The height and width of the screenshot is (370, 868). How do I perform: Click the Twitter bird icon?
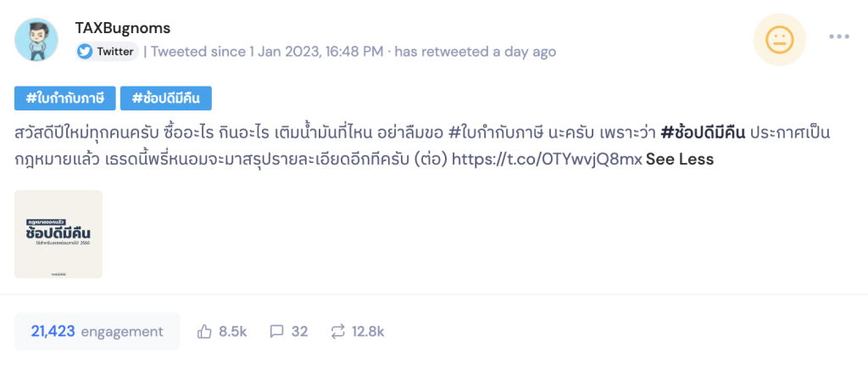[85, 51]
